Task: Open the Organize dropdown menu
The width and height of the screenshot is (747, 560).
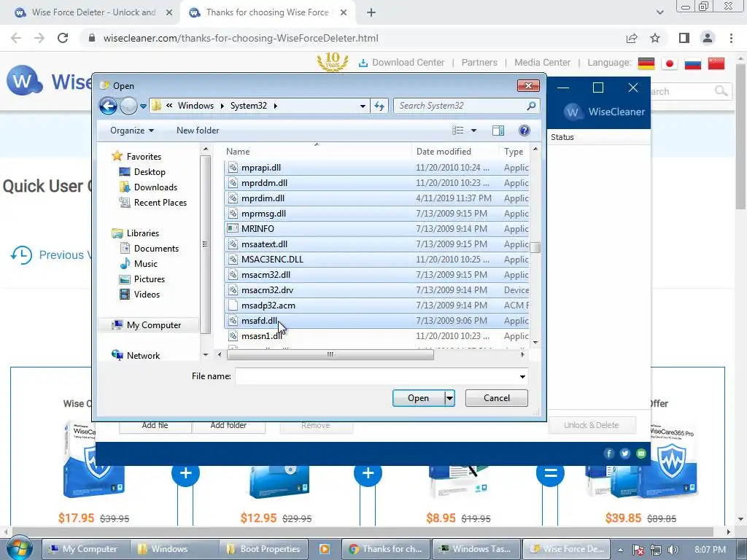Action: (x=132, y=131)
